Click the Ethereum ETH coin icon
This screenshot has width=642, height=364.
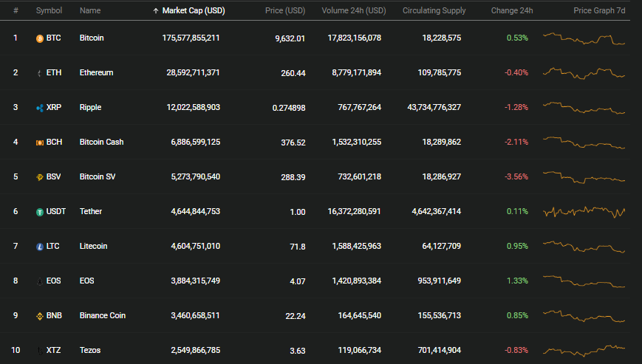click(40, 73)
